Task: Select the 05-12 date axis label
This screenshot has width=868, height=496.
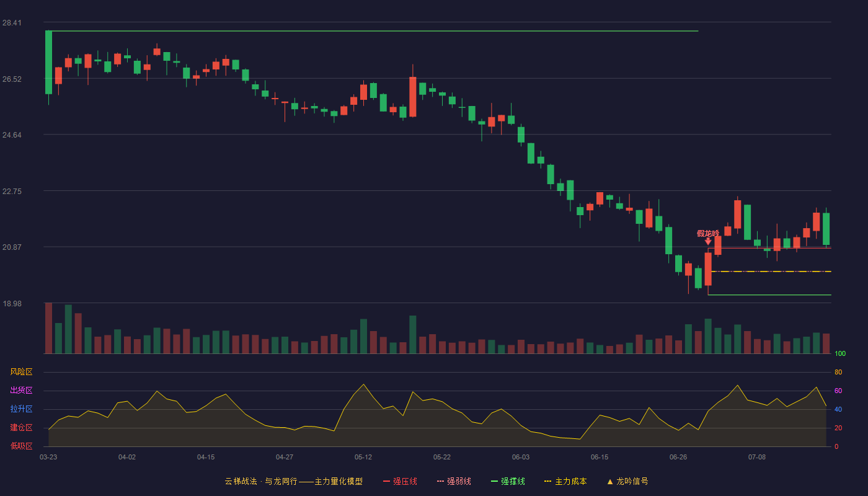Action: pyautogui.click(x=363, y=457)
